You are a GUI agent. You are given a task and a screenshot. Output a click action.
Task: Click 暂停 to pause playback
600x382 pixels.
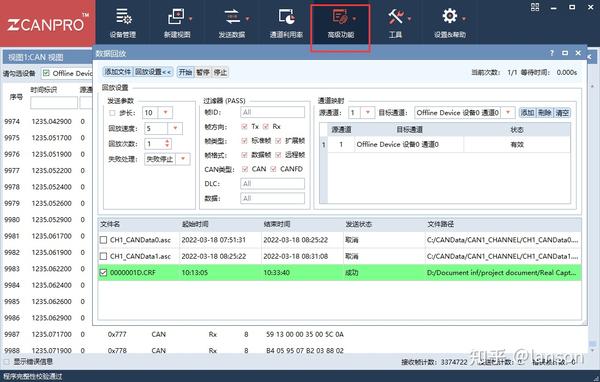coord(203,72)
